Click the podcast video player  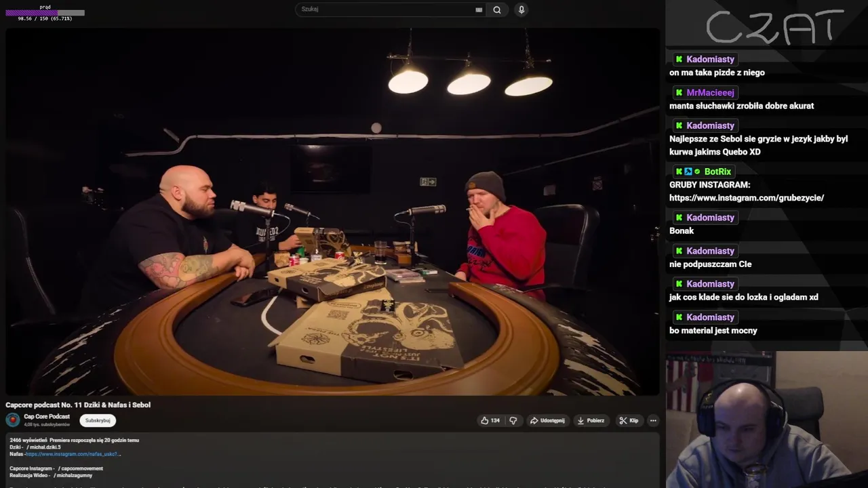pos(332,211)
